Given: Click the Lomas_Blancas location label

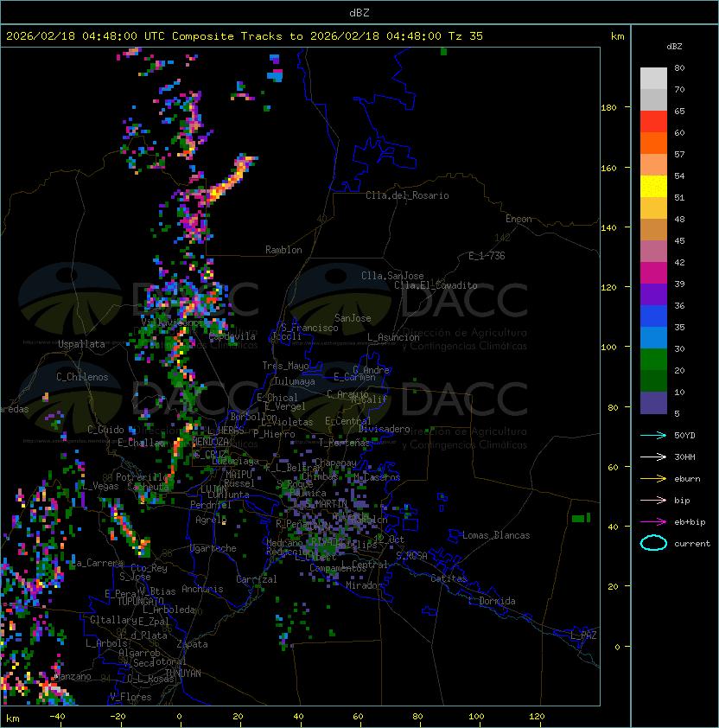Looking at the screenshot, I should click(x=496, y=535).
